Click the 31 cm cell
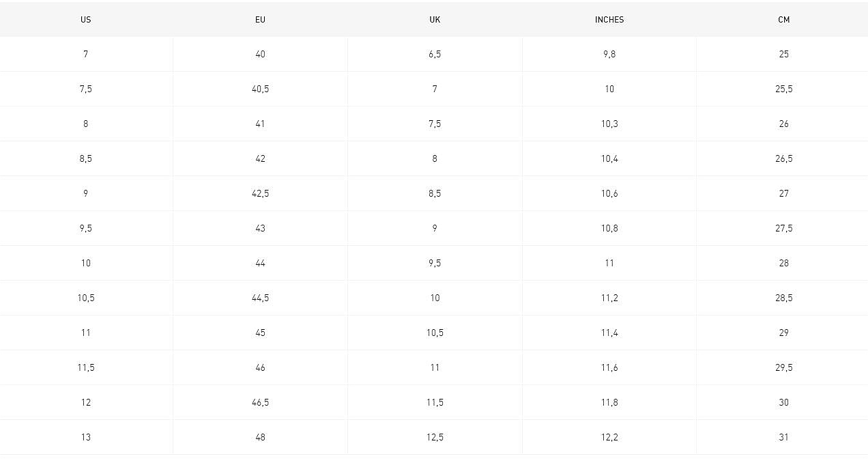 (783, 437)
